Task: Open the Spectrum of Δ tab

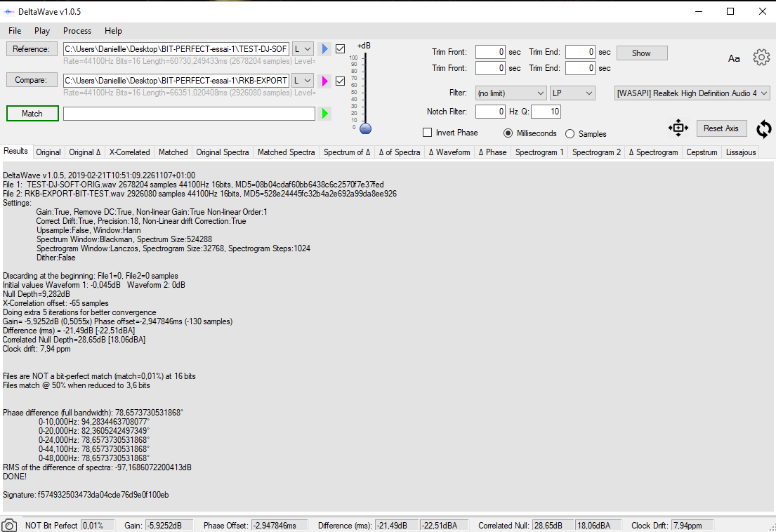Action: [347, 152]
